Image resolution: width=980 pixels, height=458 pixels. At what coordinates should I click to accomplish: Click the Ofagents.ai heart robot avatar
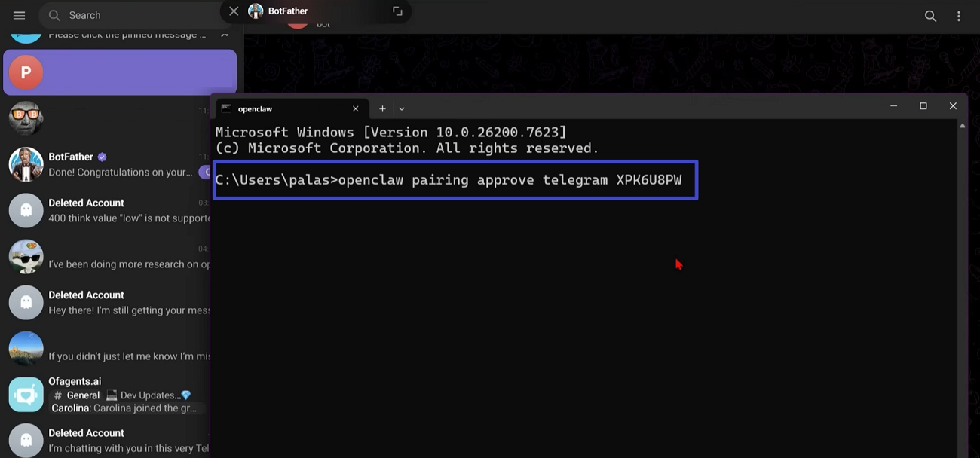point(26,395)
